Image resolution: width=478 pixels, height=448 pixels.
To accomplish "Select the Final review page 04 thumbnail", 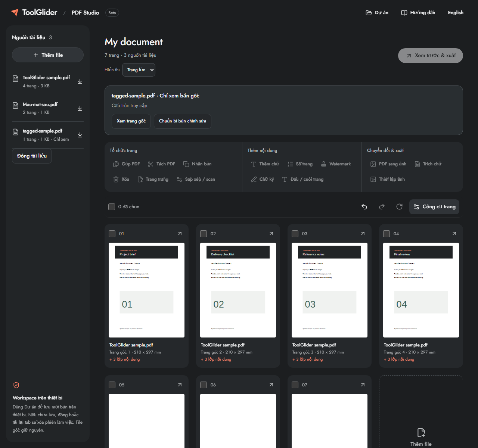I will pyautogui.click(x=421, y=290).
